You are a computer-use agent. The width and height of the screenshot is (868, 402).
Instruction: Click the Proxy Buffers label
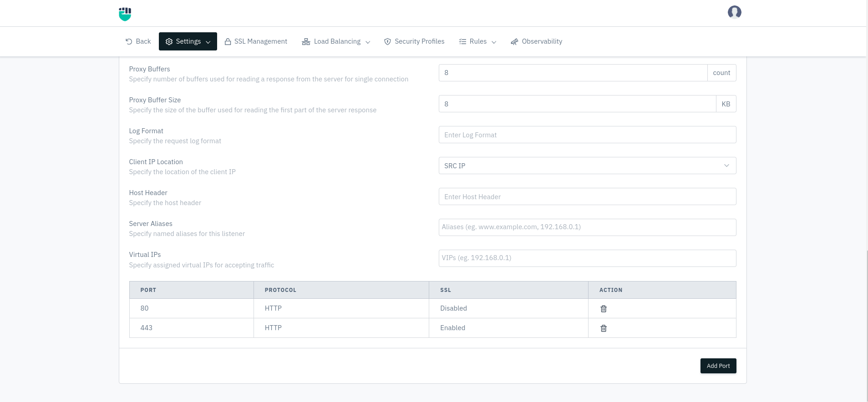tap(149, 69)
